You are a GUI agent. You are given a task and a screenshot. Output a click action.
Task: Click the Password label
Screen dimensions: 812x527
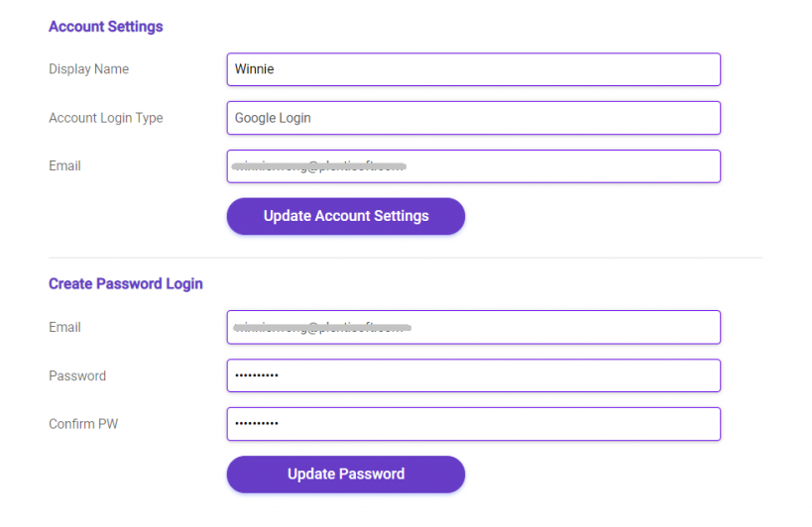(77, 376)
